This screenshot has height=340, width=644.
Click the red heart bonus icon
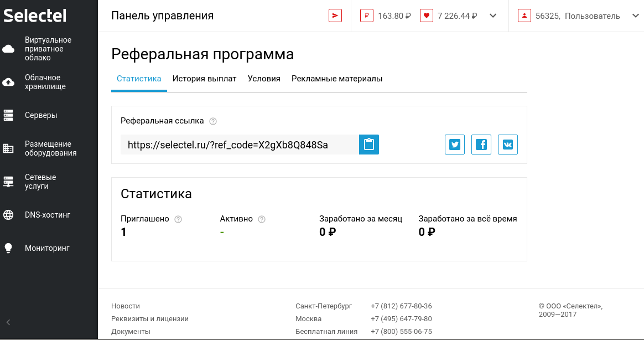[x=427, y=16]
